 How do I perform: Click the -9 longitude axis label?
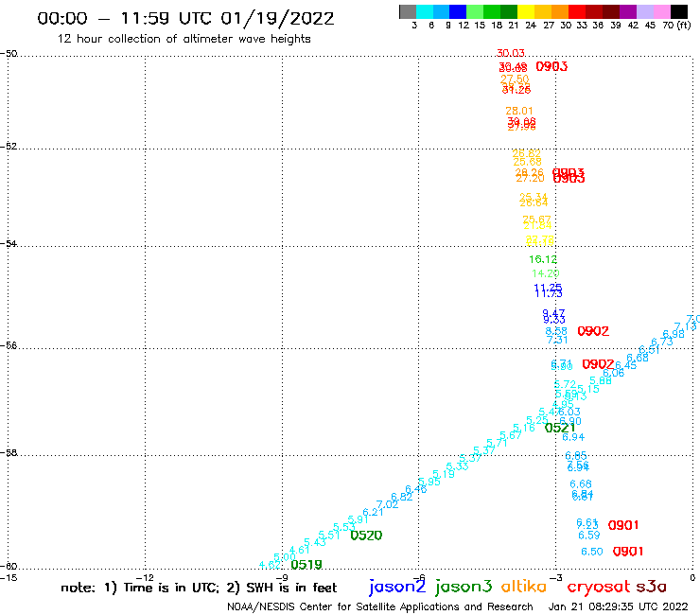[x=282, y=578]
